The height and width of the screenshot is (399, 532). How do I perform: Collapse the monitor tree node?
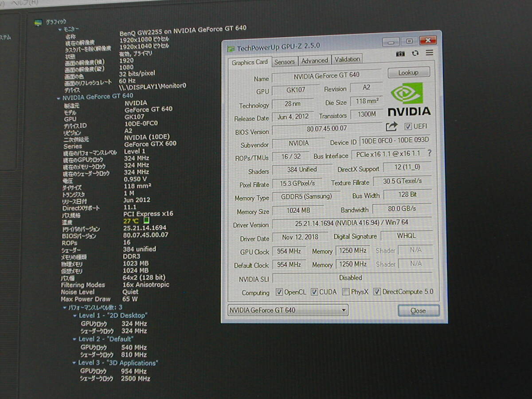point(60,30)
